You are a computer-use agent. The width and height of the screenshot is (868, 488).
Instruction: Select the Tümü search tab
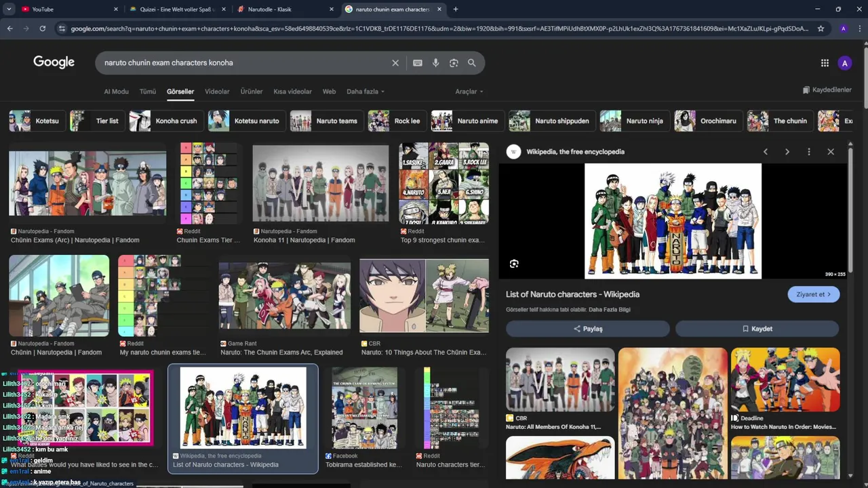(x=148, y=91)
